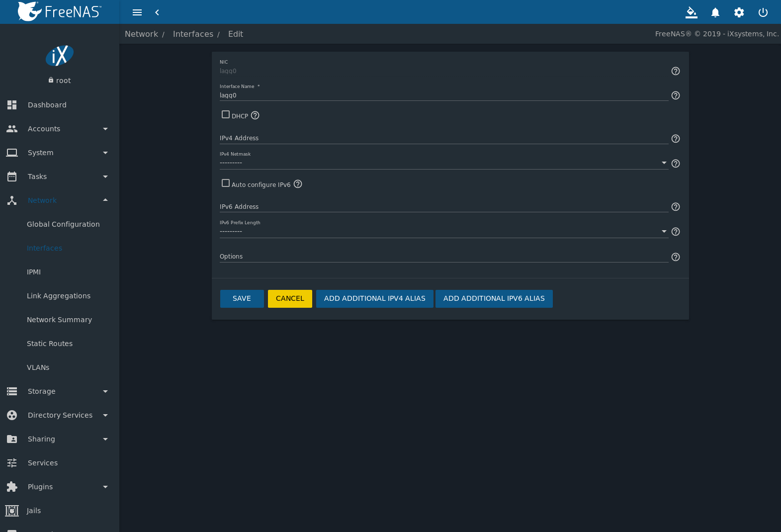This screenshot has height=532, width=781.
Task: Open the Services page
Action: (x=43, y=463)
